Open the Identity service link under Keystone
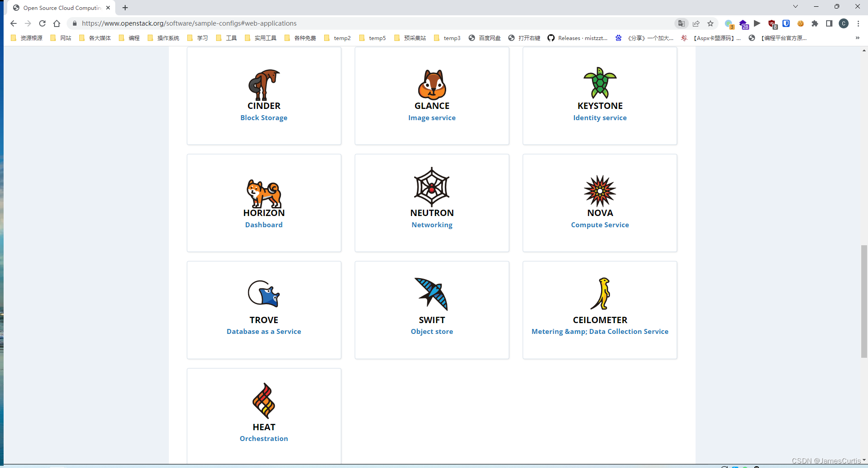The image size is (868, 468). tap(600, 118)
